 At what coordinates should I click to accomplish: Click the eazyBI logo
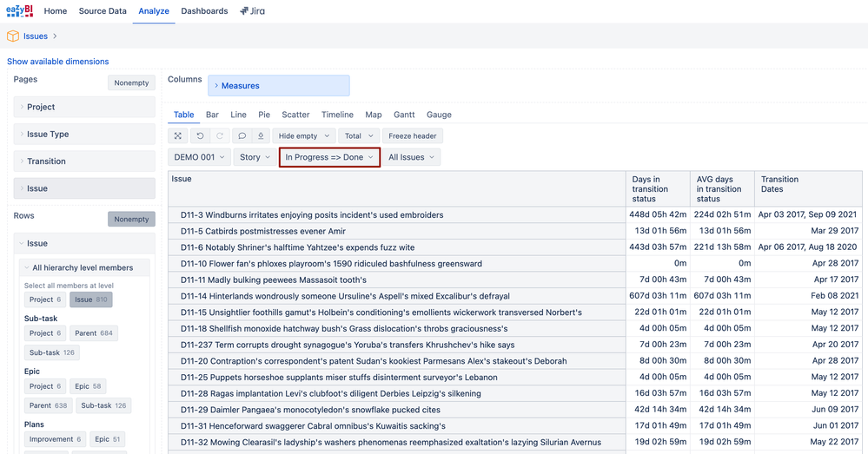point(18,11)
